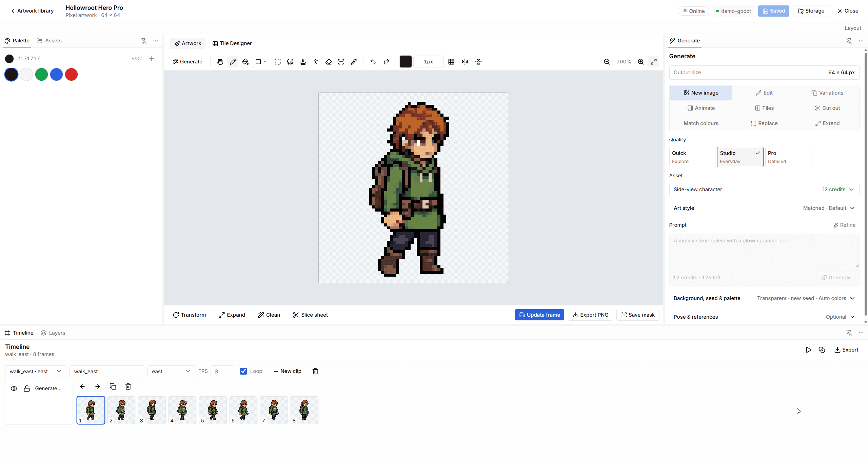Flip the artwork horizontally

(465, 62)
